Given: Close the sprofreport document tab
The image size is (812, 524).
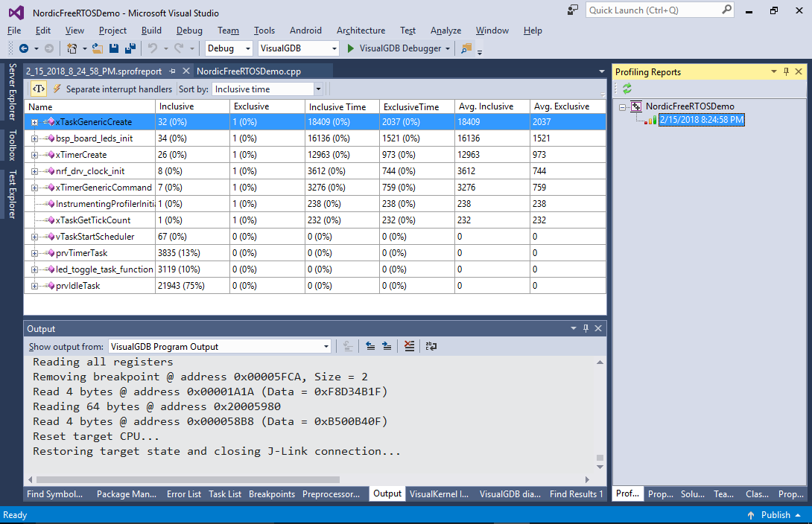Looking at the screenshot, I should coord(186,71).
